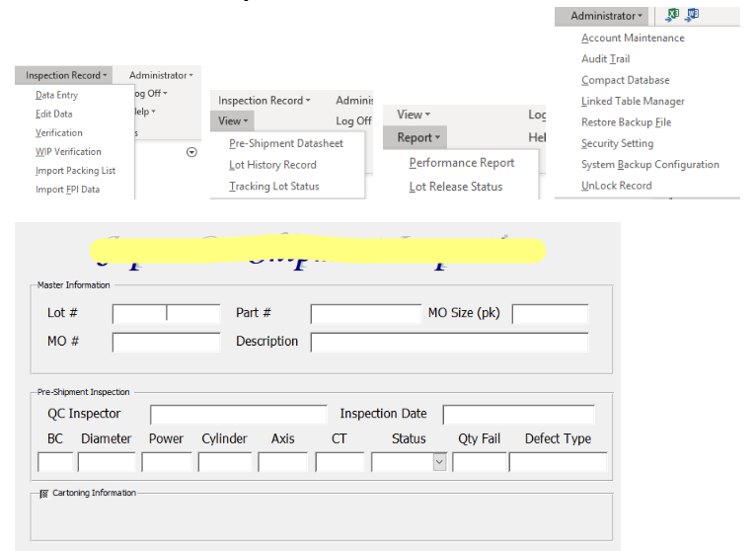Click the Description text box
This screenshot has height=551, width=756.
tap(449, 343)
